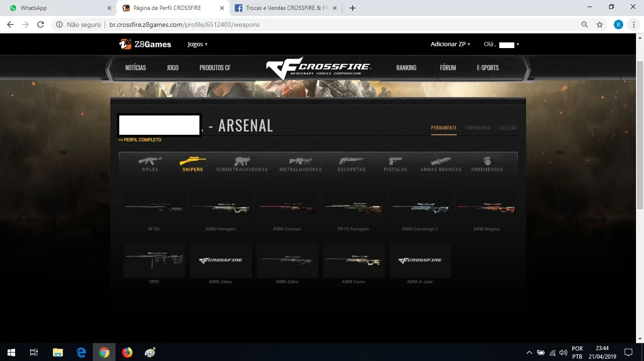Screen dimensions: 644x361
Task: Open the Chrome zoom magnifier icon
Action: coord(585,25)
